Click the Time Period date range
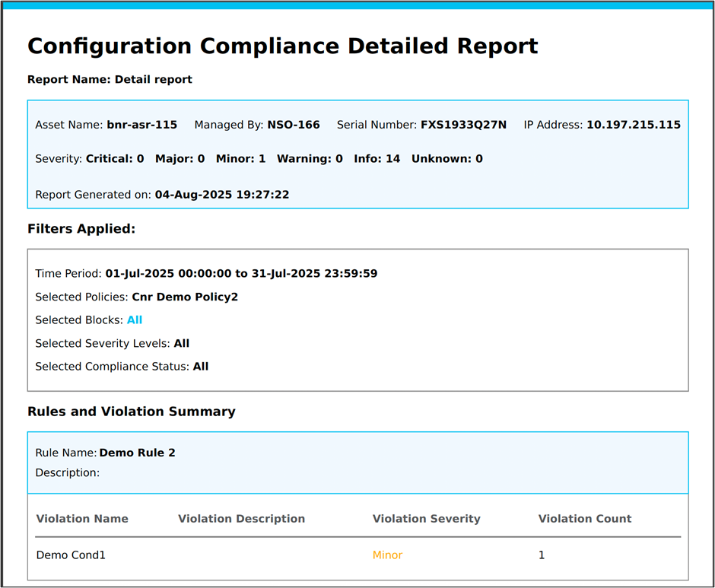 tap(241, 274)
